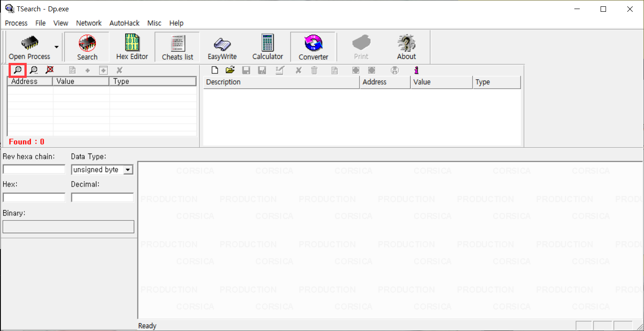Launch the Hex Editor

132,47
